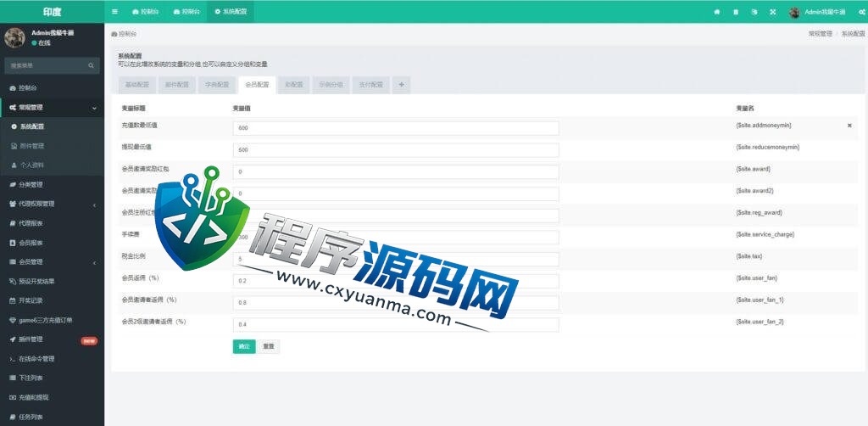Click the 充值数最低值 input field
The width and height of the screenshot is (868, 426).
point(396,128)
